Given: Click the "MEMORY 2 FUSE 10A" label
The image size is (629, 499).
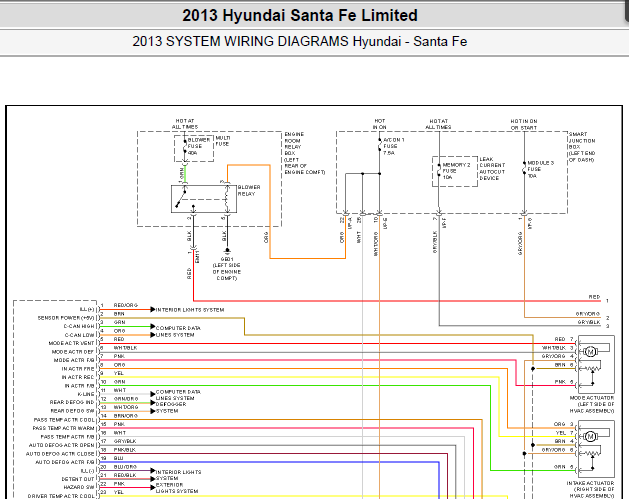Looking at the screenshot, I should [x=456, y=171].
